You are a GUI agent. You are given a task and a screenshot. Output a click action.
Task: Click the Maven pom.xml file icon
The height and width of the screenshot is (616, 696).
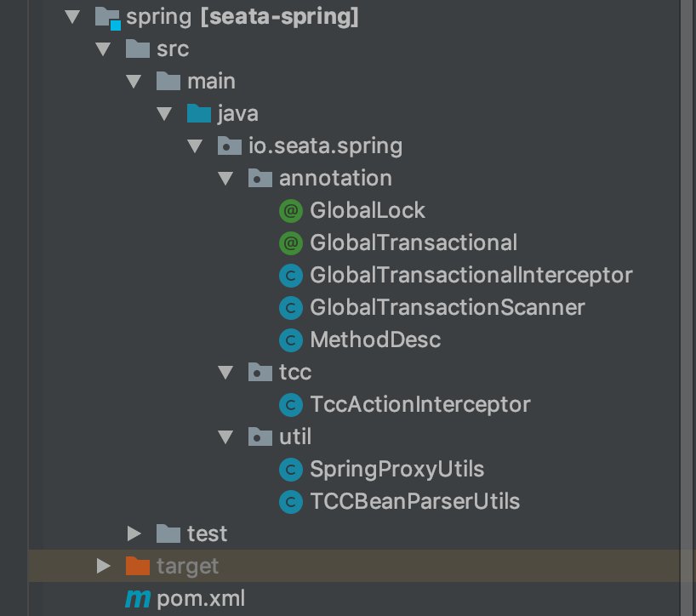click(x=138, y=598)
